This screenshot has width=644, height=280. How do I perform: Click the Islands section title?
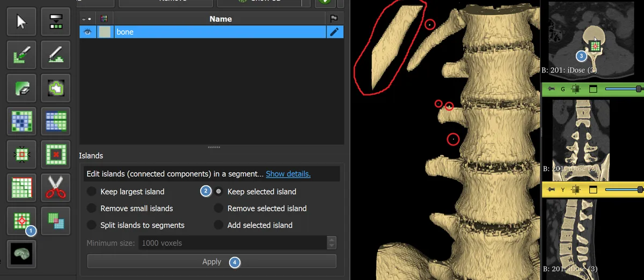pos(91,156)
